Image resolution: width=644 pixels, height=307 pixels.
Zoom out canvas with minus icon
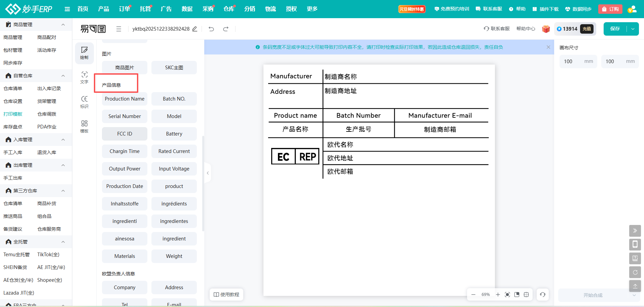[x=473, y=295]
